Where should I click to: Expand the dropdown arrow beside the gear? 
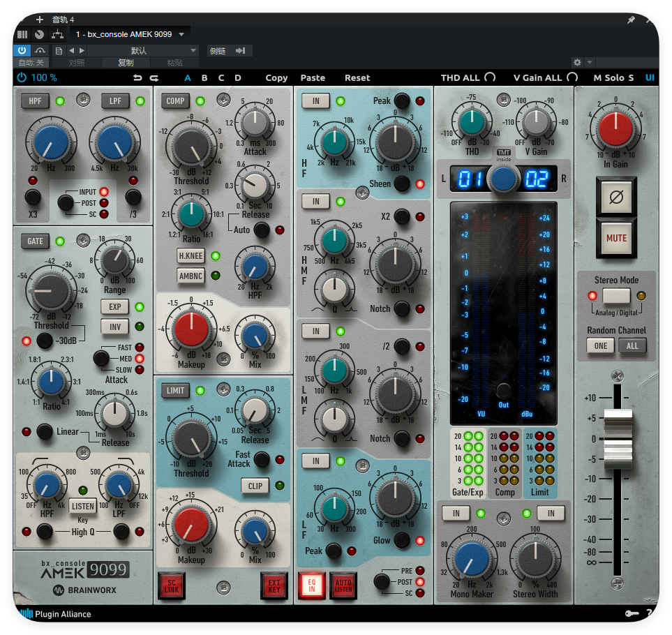coord(590,63)
